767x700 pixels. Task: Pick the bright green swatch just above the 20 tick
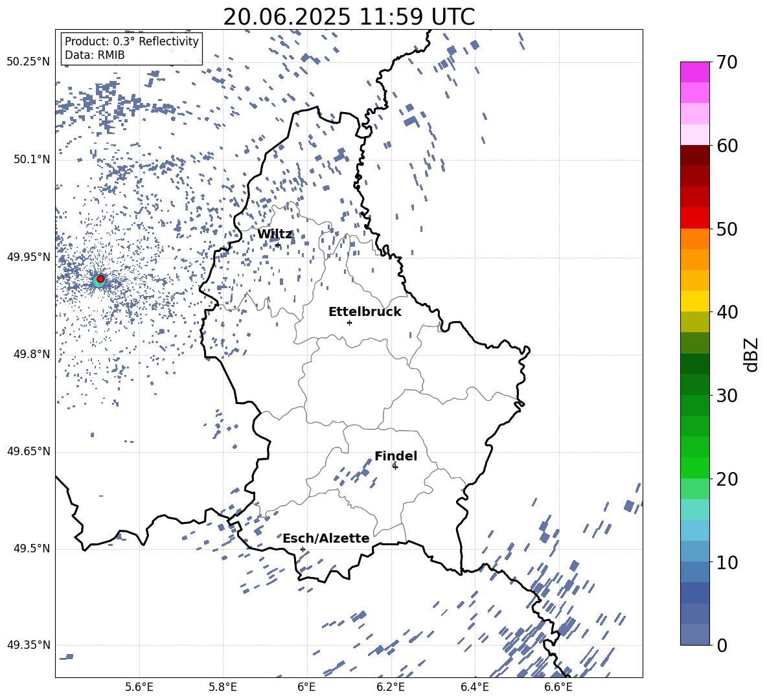pos(695,468)
